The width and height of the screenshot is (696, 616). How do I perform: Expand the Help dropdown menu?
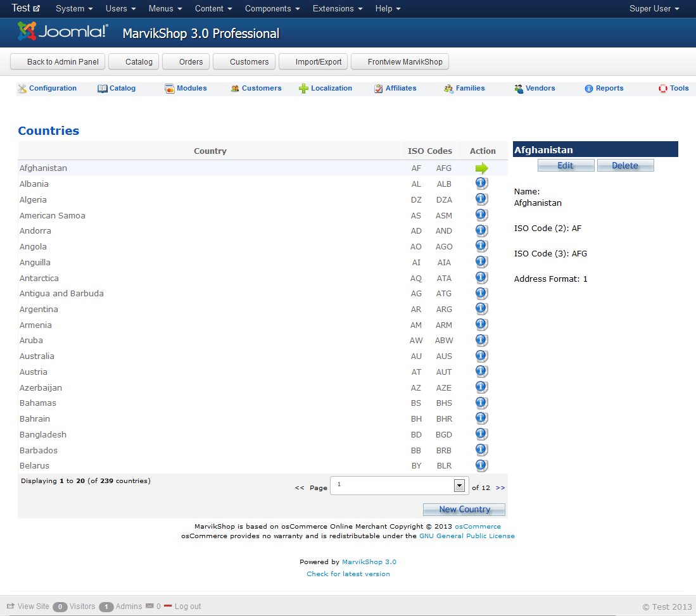tap(388, 8)
